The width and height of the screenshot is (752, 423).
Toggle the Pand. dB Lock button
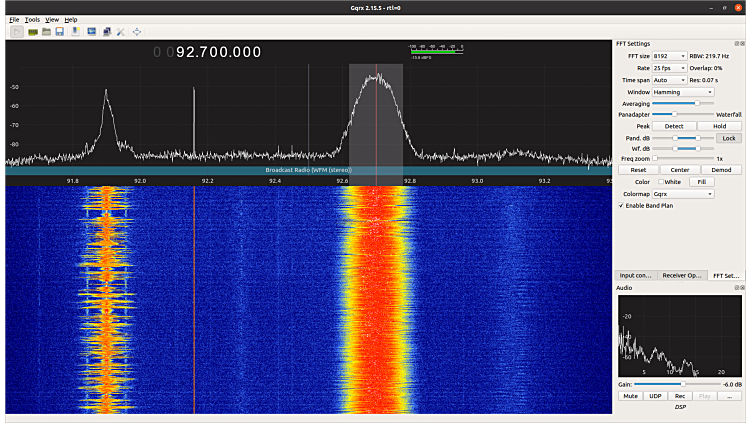(x=728, y=138)
